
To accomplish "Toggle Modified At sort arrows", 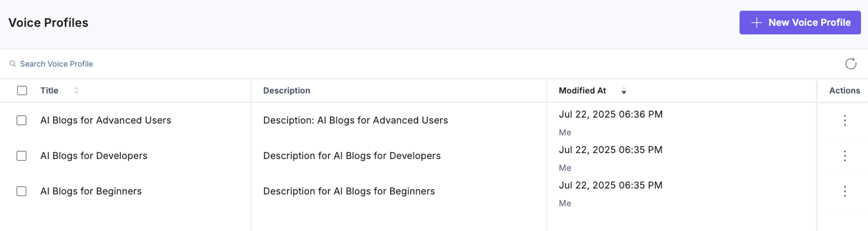I will (x=624, y=91).
